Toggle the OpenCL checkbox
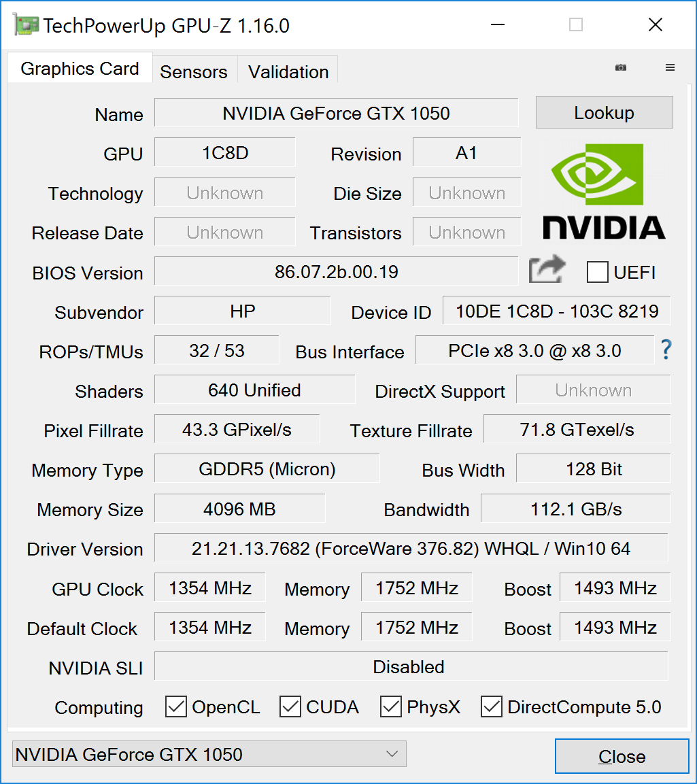 click(176, 707)
